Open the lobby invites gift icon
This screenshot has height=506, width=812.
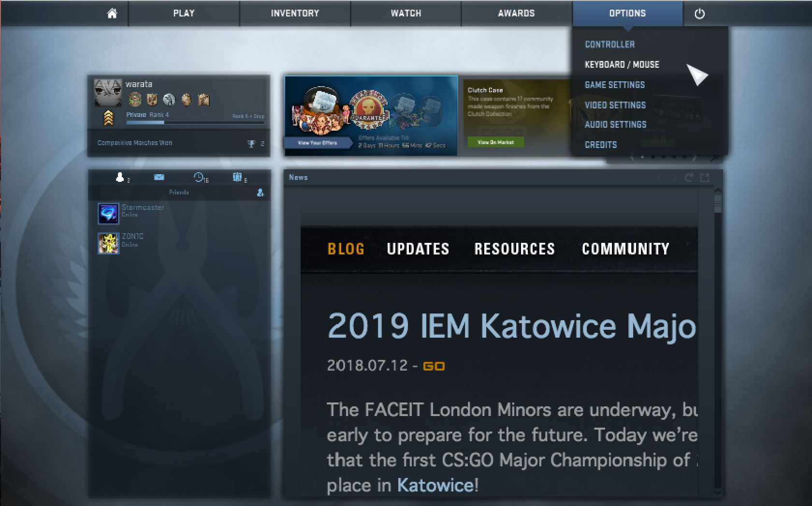(237, 177)
